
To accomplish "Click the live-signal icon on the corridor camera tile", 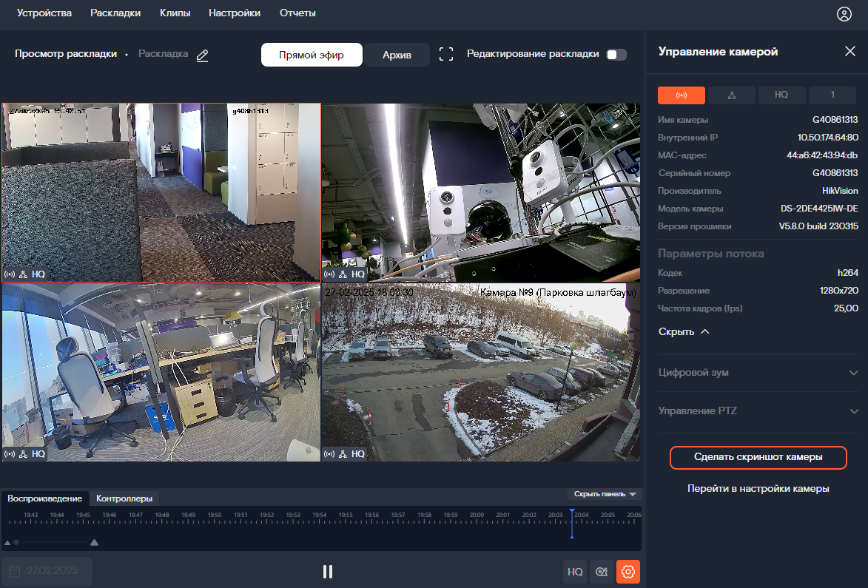I will (10, 274).
